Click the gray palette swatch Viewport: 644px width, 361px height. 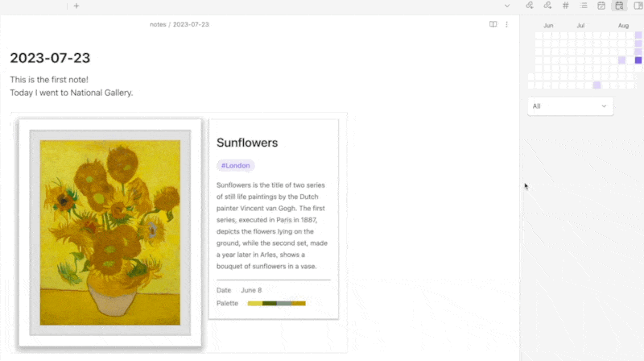(x=284, y=304)
